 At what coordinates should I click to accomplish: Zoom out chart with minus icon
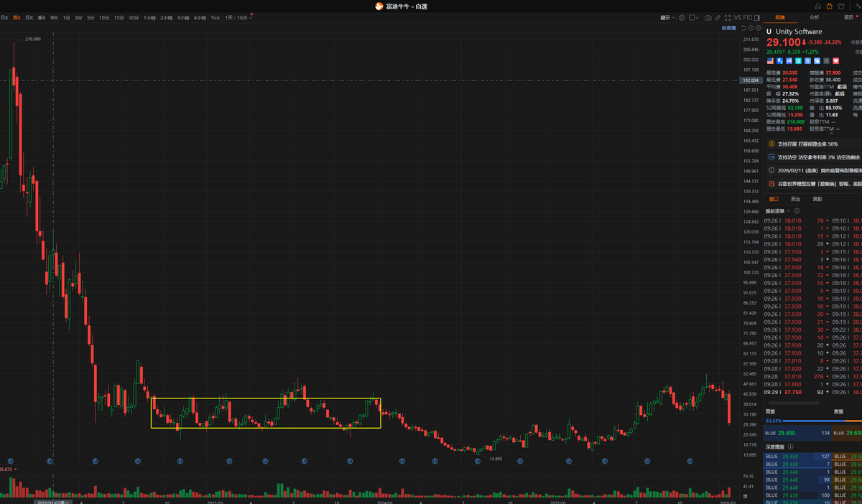tap(751, 28)
